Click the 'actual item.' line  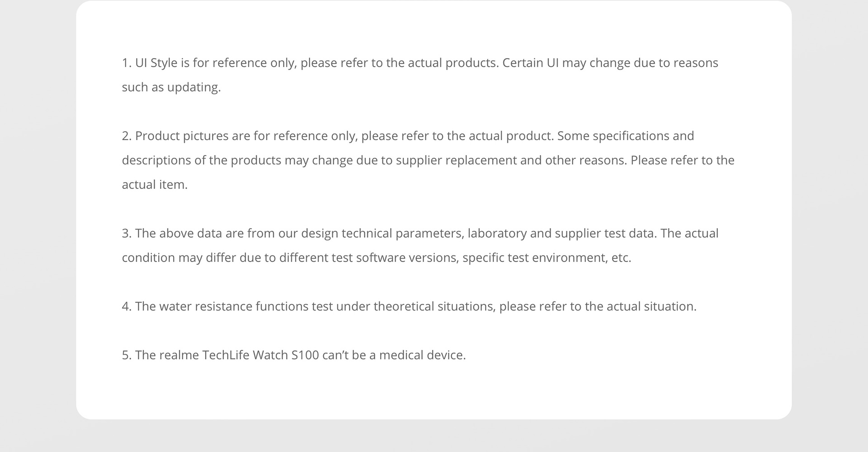click(x=155, y=185)
